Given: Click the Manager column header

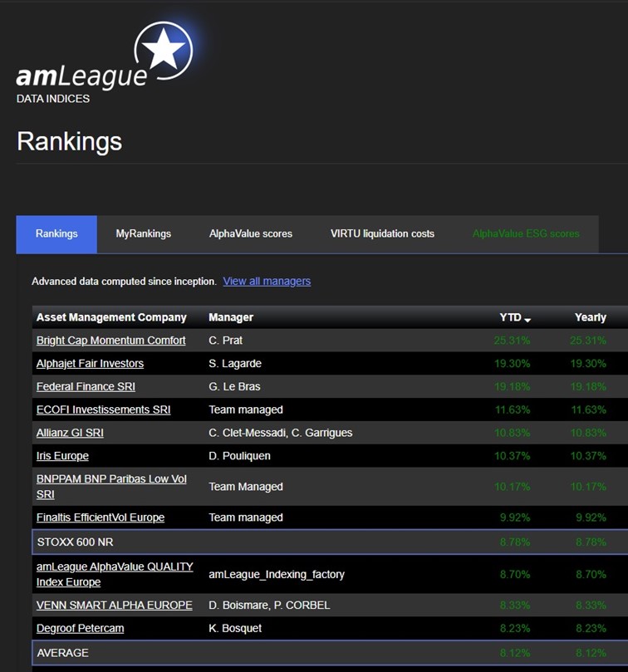Looking at the screenshot, I should (231, 317).
